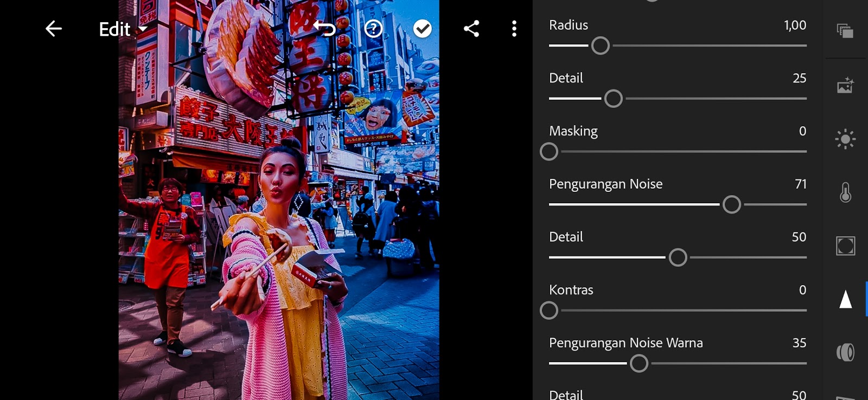
Task: Open the three-dot overflow menu
Action: pyautogui.click(x=514, y=29)
